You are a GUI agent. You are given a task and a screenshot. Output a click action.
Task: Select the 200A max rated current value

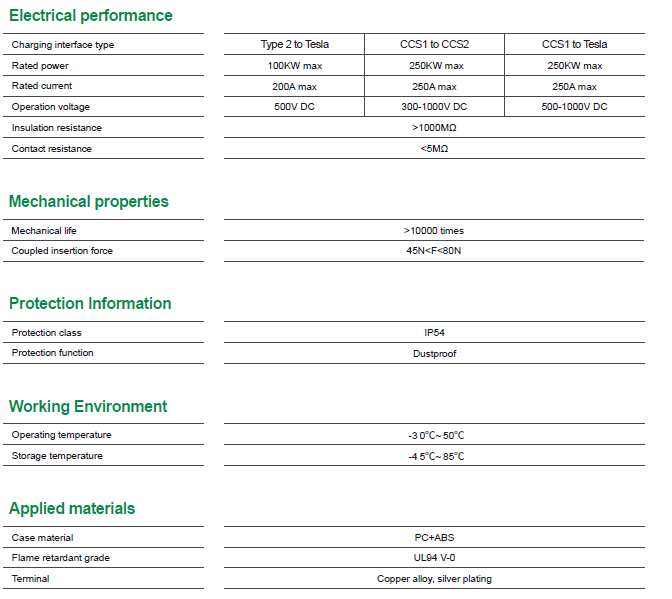pyautogui.click(x=294, y=86)
